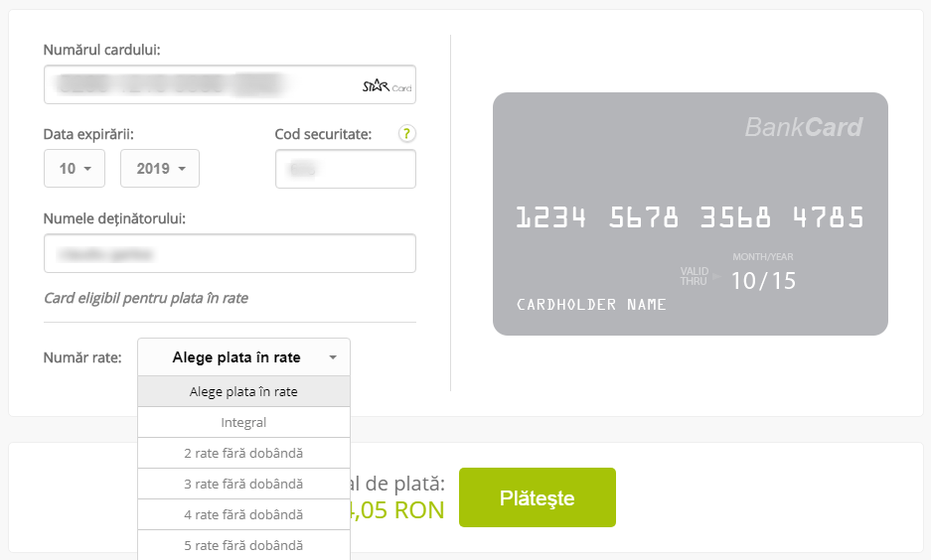
Task: Open the expiry year dropdown showing 2019
Action: click(160, 169)
